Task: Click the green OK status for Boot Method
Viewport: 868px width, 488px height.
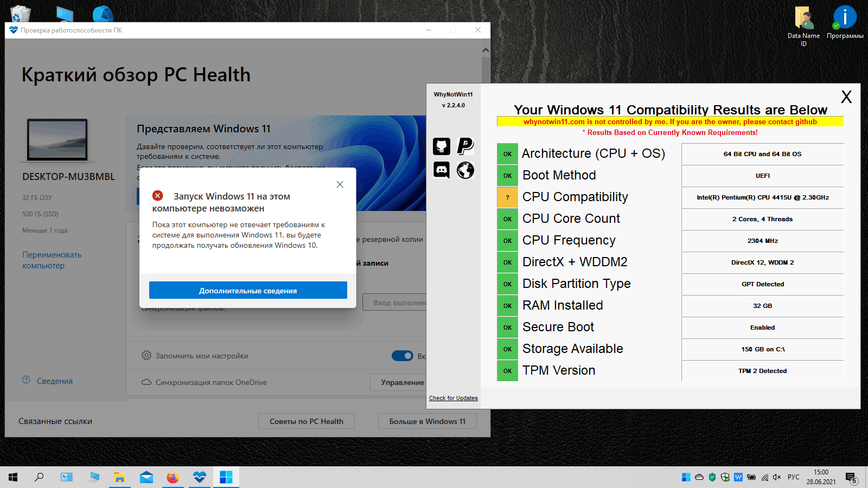Action: [507, 176]
